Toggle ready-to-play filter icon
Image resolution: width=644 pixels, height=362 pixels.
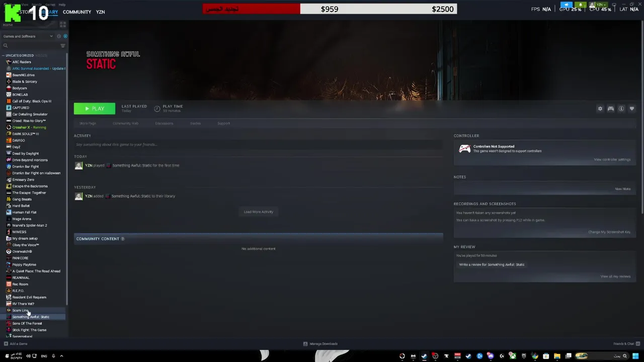[x=65, y=36]
